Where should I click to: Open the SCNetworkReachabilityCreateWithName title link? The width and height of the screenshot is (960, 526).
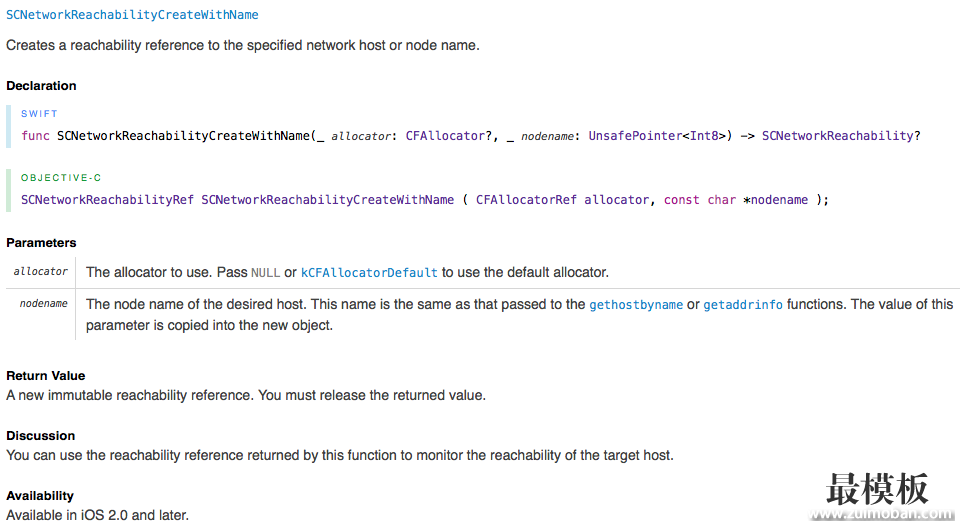click(x=132, y=15)
